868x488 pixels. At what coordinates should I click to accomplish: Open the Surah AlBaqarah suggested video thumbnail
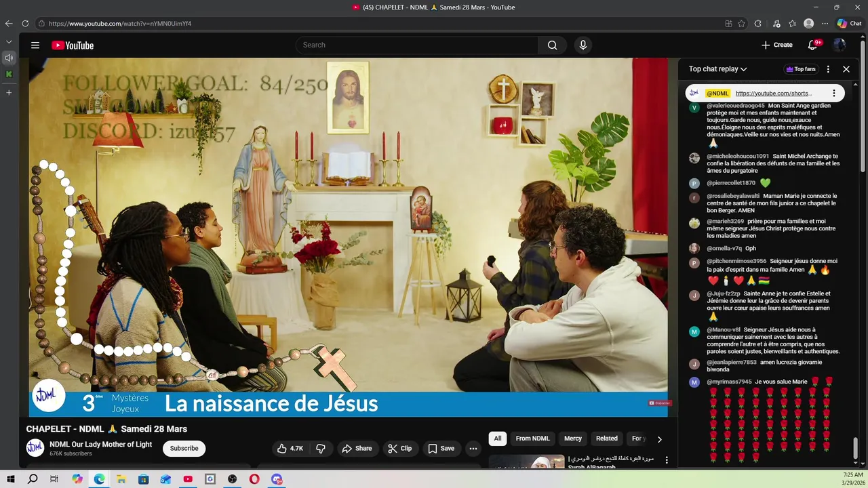[527, 462]
